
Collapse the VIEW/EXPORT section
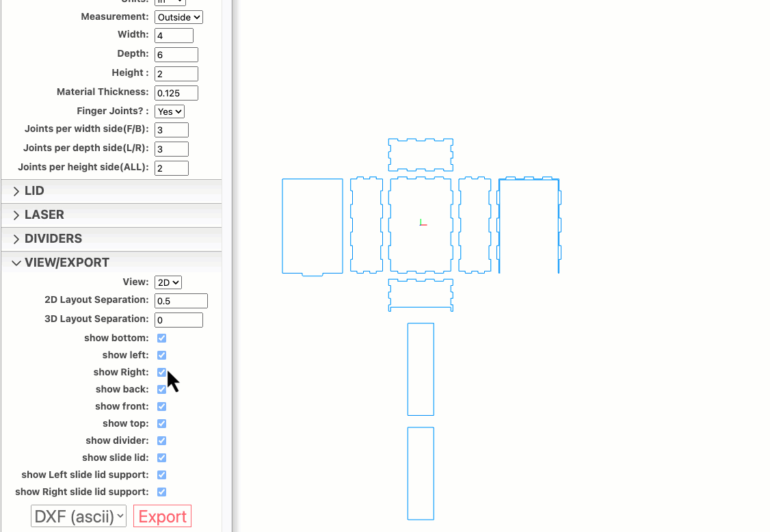click(x=111, y=263)
